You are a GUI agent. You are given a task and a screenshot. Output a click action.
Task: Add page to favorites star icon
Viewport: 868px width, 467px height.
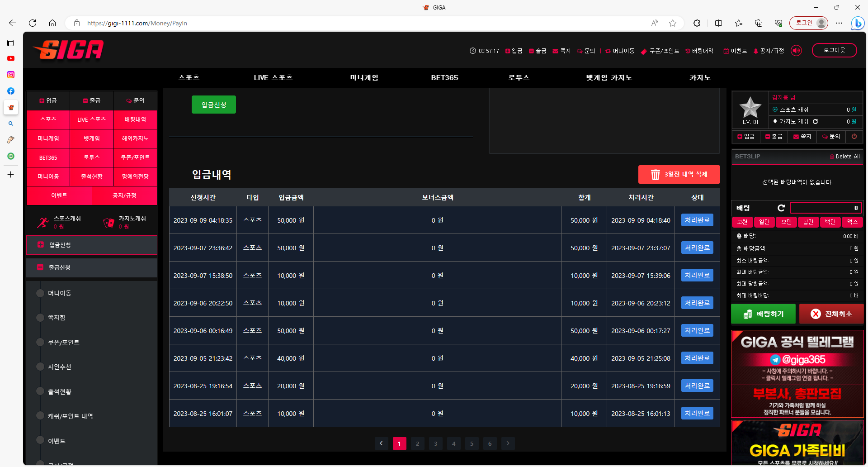673,23
